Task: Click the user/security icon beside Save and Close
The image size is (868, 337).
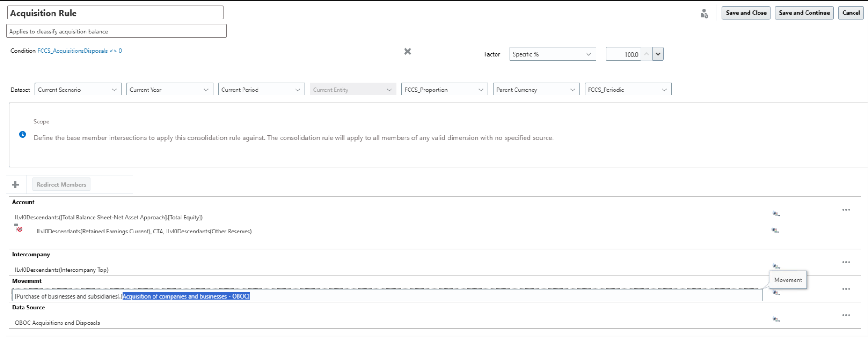Action: [704, 14]
